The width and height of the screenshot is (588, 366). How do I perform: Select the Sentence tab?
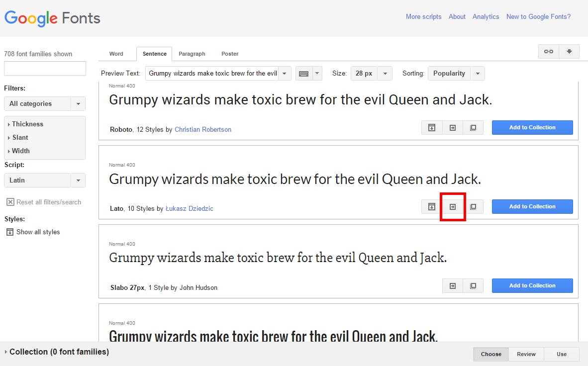155,54
